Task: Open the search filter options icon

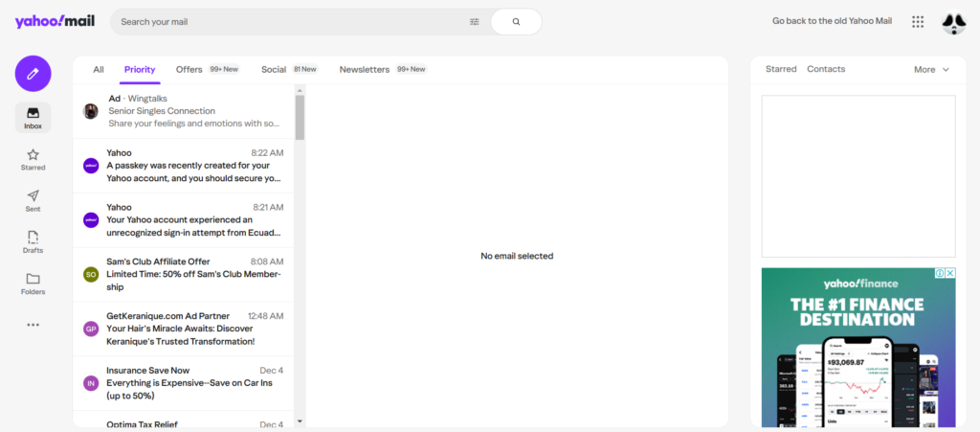Action: click(475, 21)
